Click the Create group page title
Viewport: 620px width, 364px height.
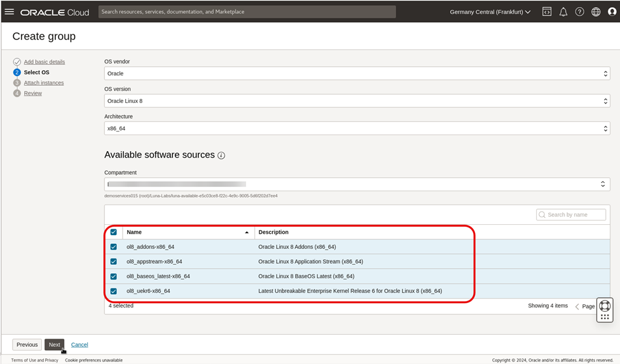pyautogui.click(x=44, y=36)
